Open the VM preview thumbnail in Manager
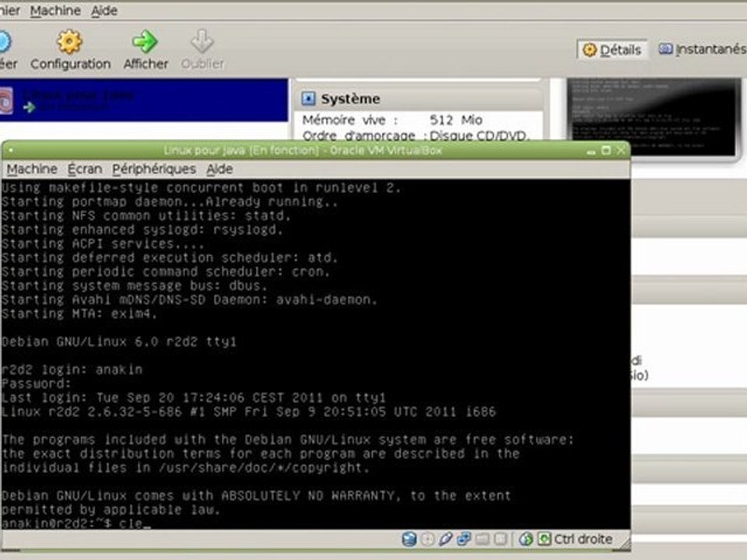The image size is (747, 560). point(653,117)
